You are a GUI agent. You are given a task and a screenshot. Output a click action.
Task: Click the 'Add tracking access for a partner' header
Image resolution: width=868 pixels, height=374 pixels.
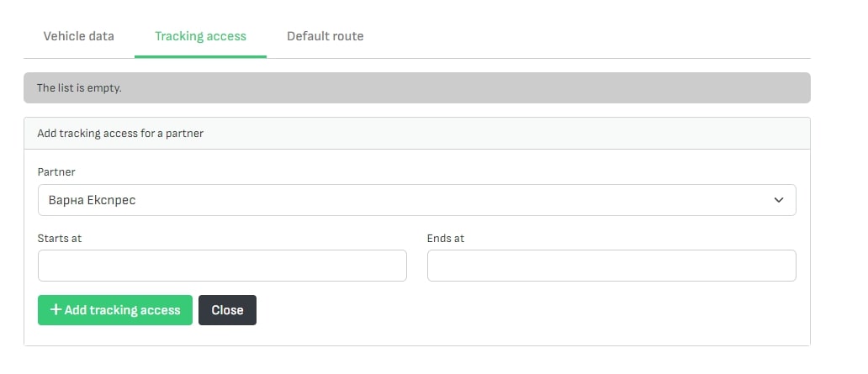tap(120, 133)
